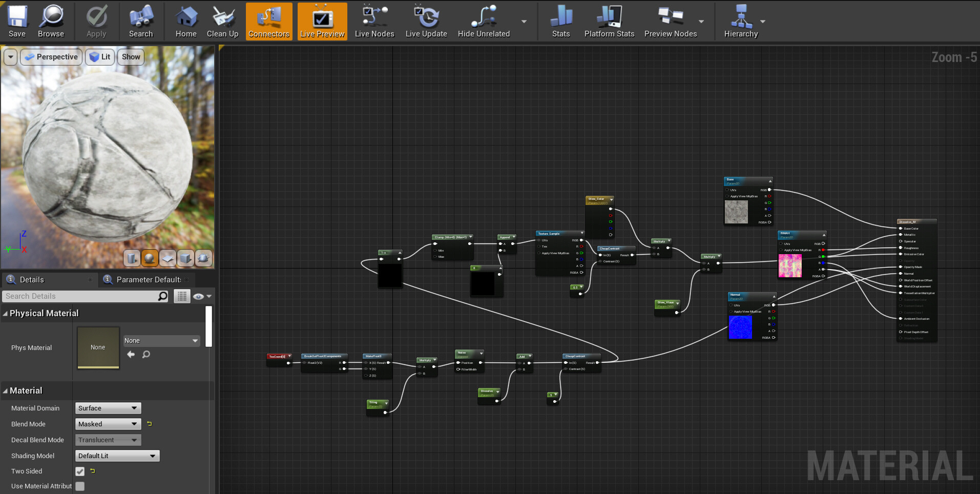Enable the Use Material Attributes checkbox
This screenshot has height=494, width=980.
tap(80, 486)
